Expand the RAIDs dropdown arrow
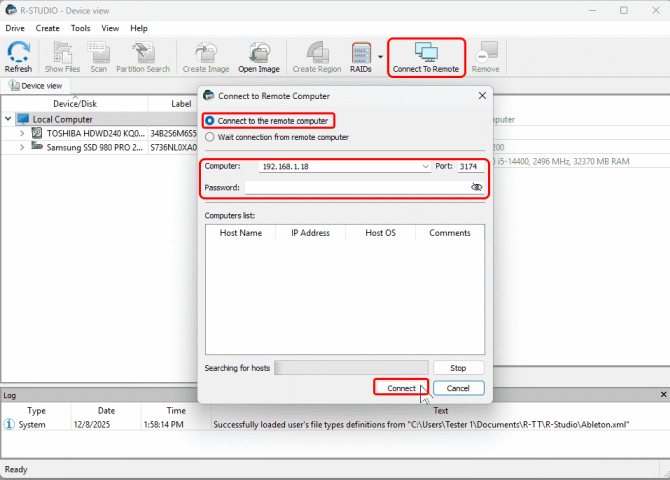 [380, 58]
